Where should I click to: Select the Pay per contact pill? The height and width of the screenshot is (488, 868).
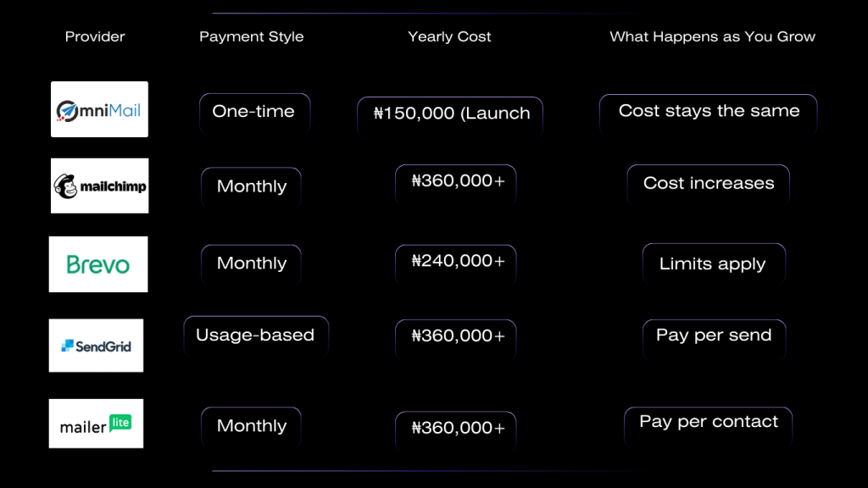pyautogui.click(x=709, y=423)
